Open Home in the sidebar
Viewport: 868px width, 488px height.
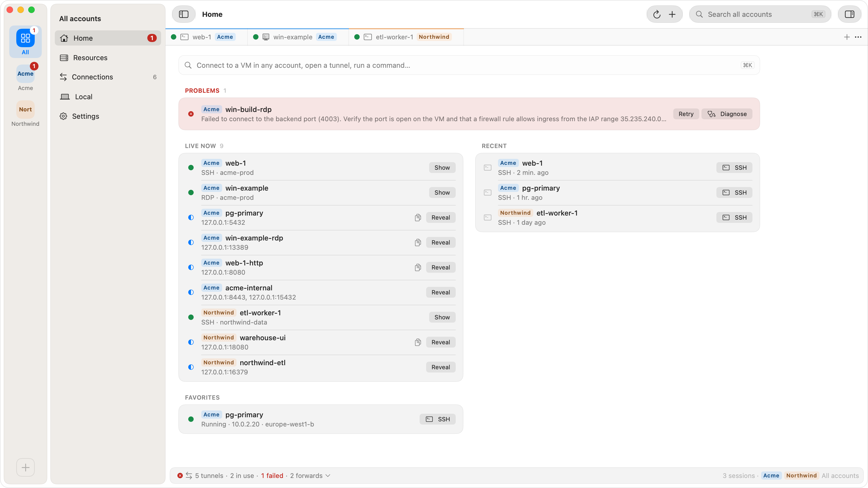click(x=108, y=38)
